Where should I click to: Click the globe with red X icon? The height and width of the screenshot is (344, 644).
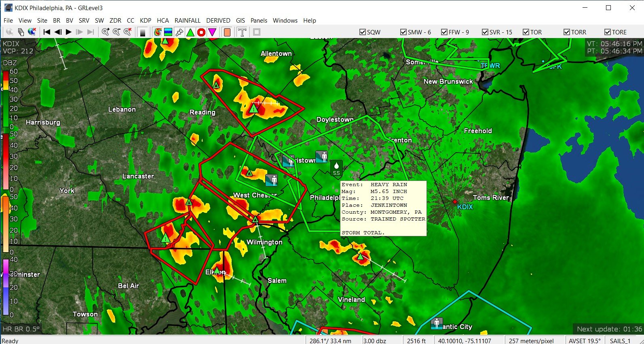32,32
